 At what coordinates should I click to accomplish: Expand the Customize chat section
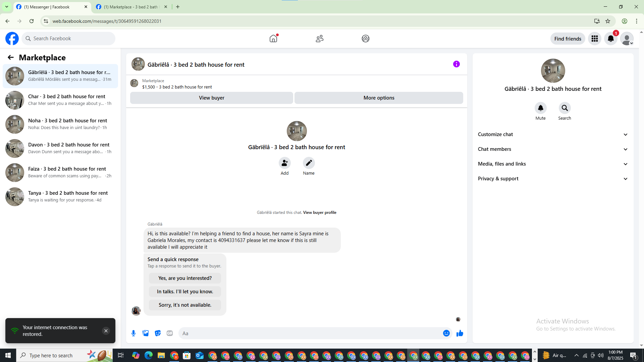pos(552,134)
